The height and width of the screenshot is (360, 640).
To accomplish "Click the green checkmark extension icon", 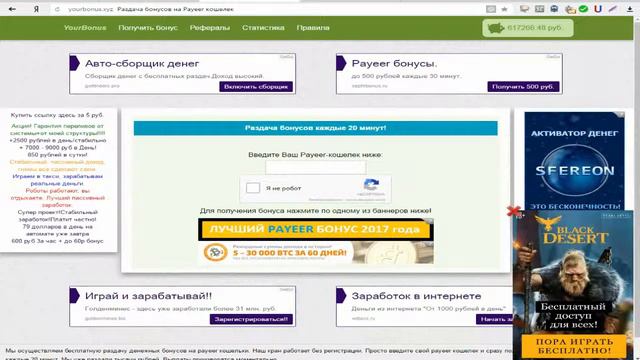I will [583, 9].
